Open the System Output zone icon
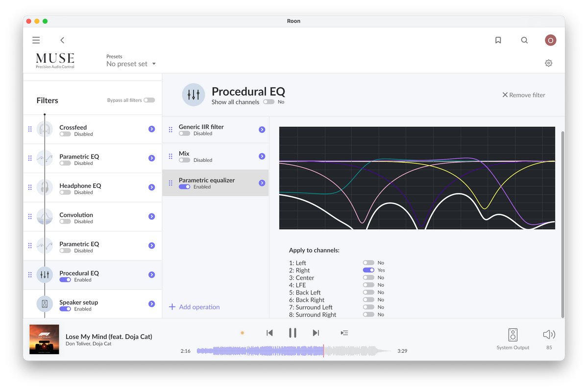The image size is (588, 391). click(x=513, y=335)
